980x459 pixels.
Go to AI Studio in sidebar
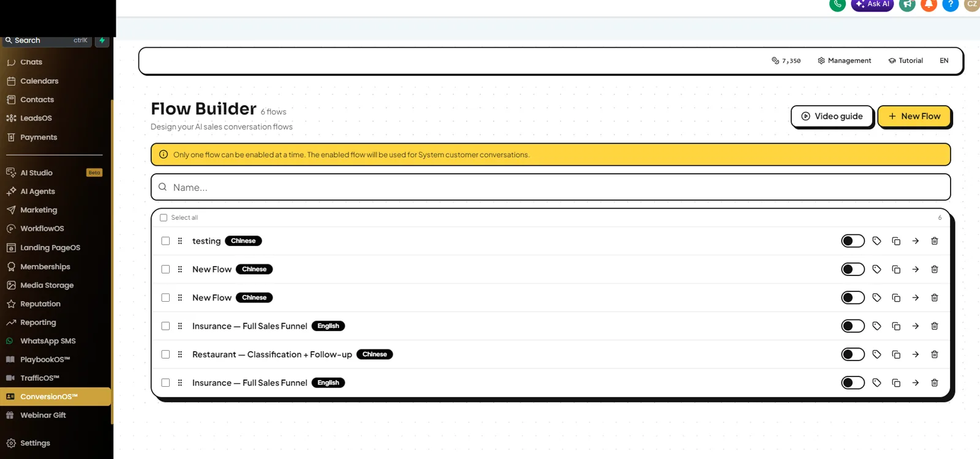pyautogui.click(x=36, y=173)
